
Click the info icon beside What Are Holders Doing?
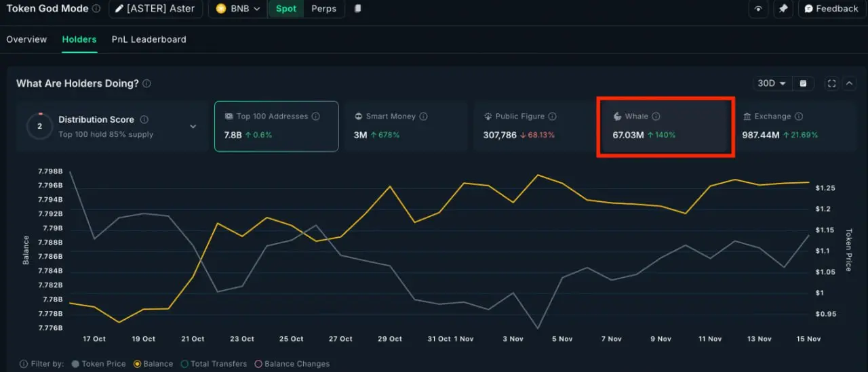[147, 83]
